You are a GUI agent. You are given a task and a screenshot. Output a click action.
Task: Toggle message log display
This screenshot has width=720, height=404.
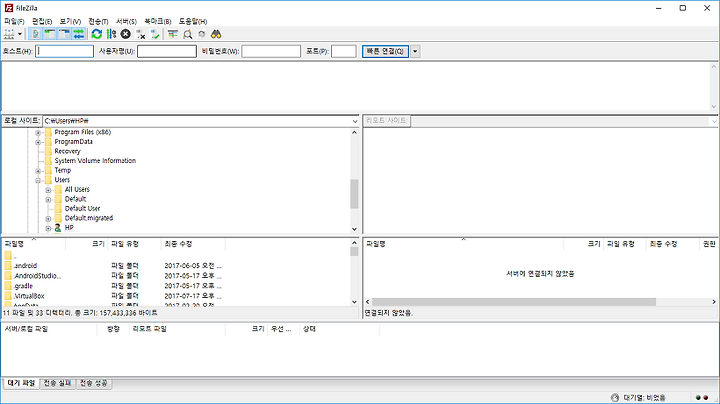coord(35,34)
